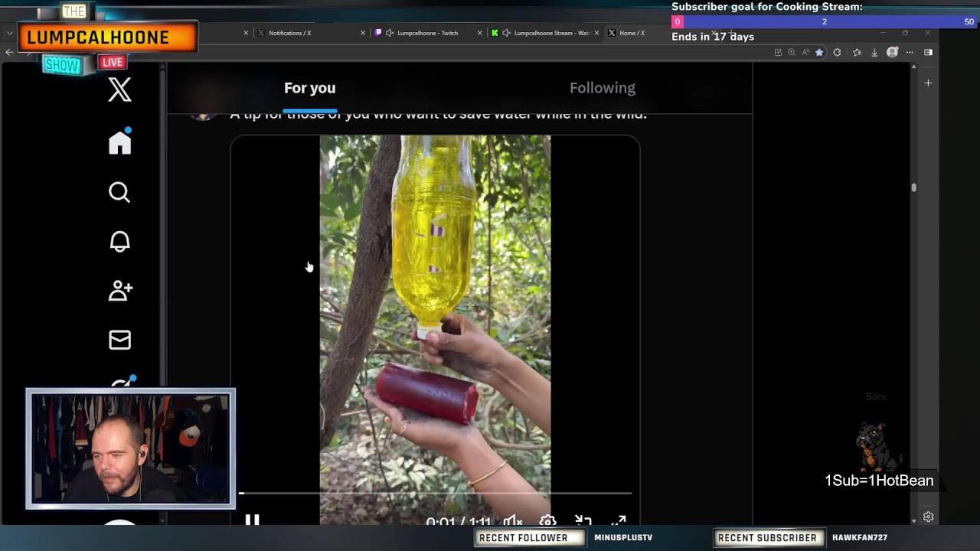The width and height of the screenshot is (980, 551).
Task: Mute audio on the Lumpcalhoone - Twitch tab
Action: (390, 33)
